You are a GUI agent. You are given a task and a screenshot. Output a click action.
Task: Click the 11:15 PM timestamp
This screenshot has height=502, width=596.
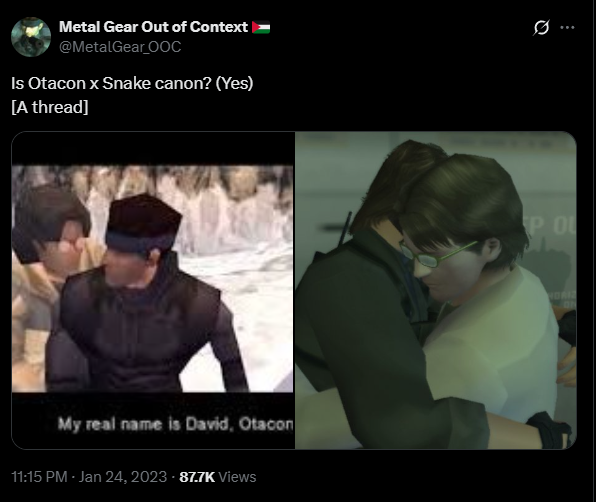click(x=39, y=477)
